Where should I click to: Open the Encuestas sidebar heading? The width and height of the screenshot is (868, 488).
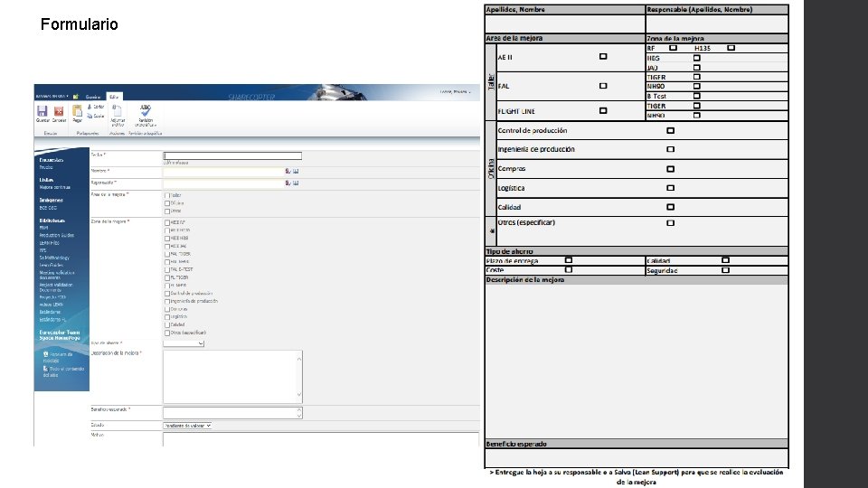pyautogui.click(x=51, y=160)
